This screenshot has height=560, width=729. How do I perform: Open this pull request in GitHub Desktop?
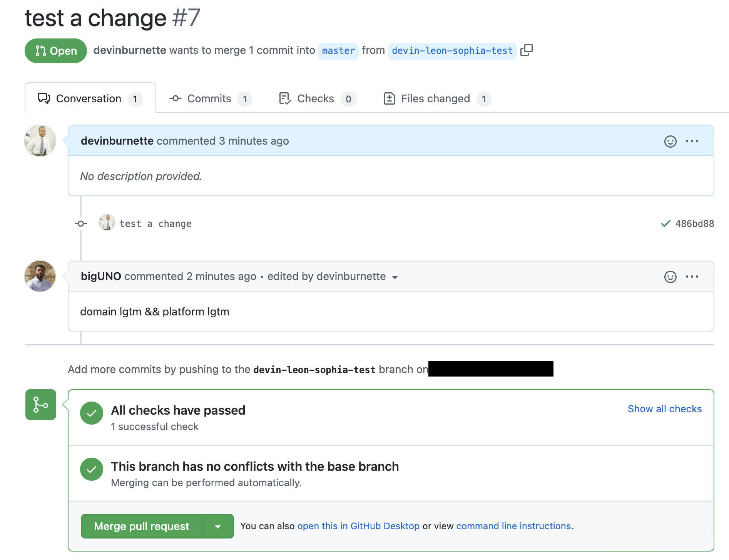tap(358, 526)
